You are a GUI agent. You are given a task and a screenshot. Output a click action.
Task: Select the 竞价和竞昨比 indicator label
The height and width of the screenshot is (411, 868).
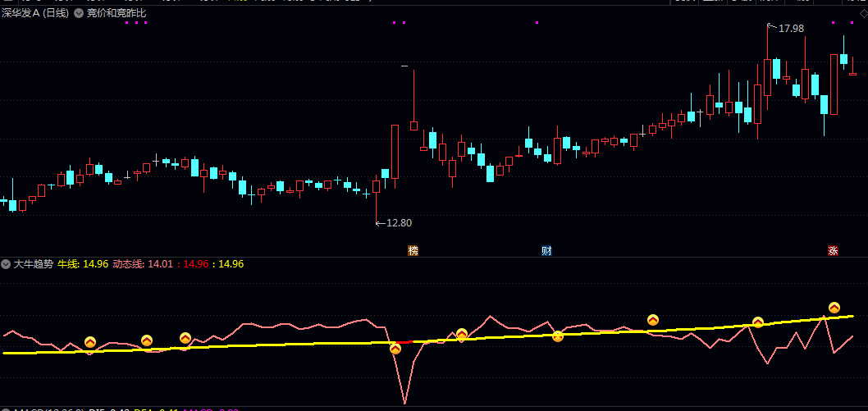116,13
